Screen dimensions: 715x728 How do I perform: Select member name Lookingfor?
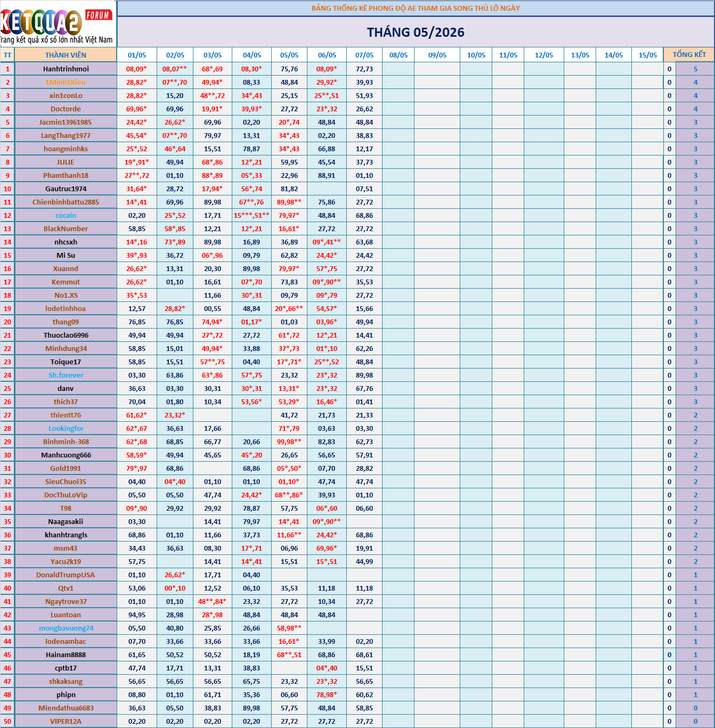point(66,428)
